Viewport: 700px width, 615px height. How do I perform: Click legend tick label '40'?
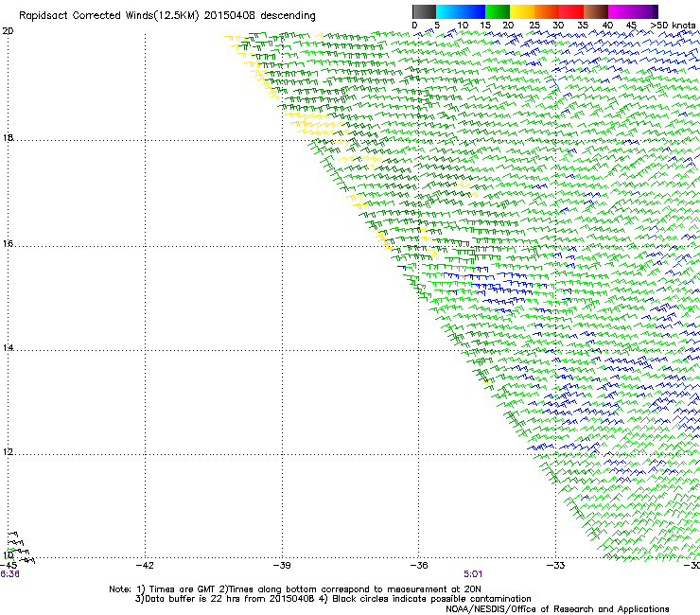607,26
